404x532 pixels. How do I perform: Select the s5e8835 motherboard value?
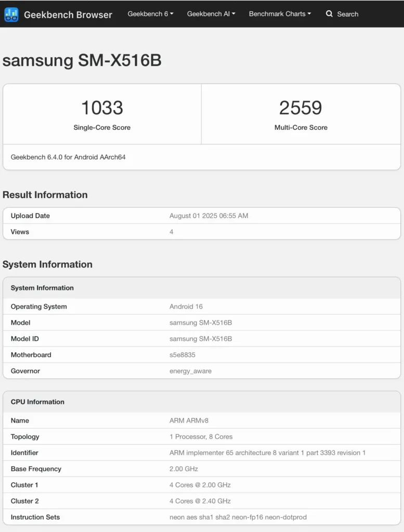(x=183, y=355)
